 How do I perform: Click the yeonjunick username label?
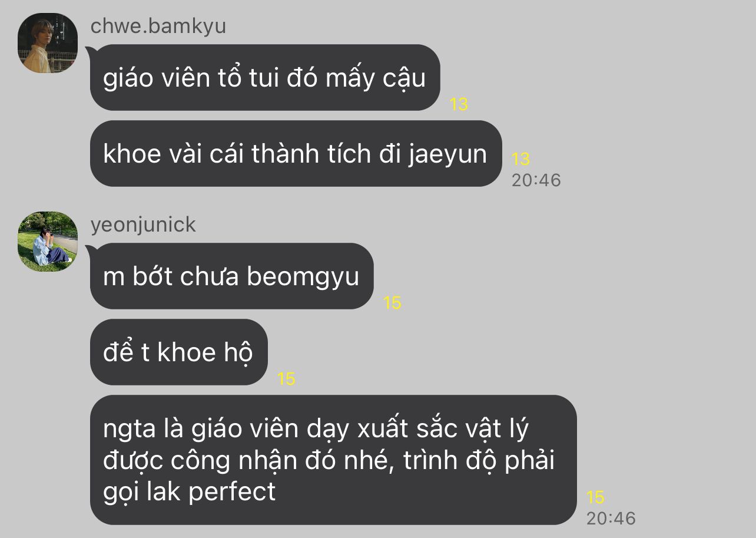coord(143,225)
